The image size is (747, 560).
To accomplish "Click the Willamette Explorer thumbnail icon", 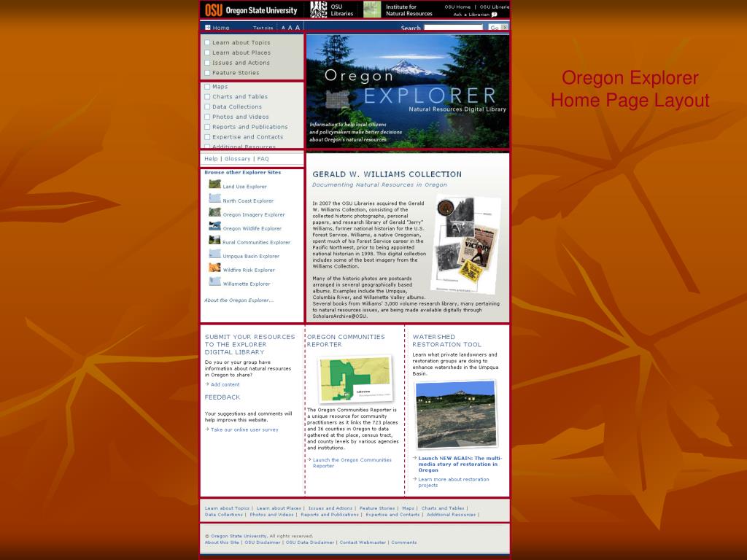I will point(215,281).
